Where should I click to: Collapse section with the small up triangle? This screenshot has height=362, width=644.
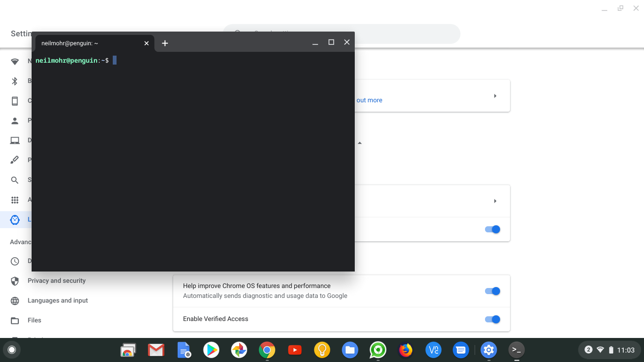pos(360,143)
